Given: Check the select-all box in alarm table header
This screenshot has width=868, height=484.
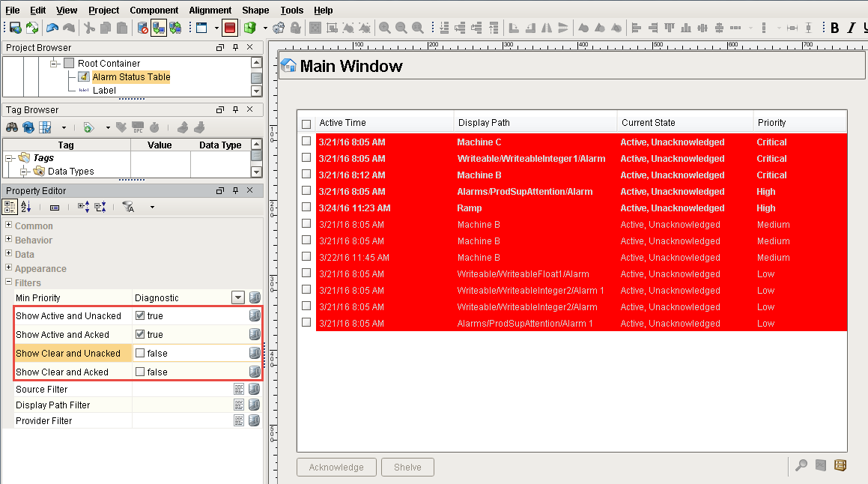Looking at the screenshot, I should click(306, 121).
